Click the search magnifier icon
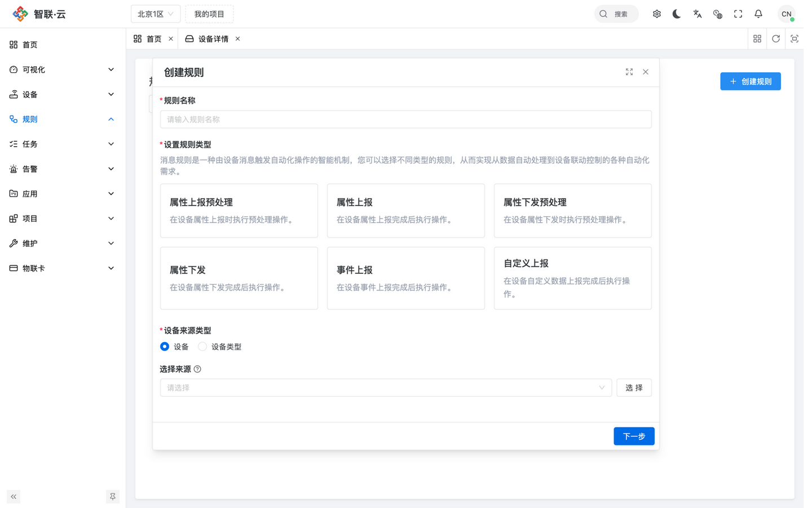 pyautogui.click(x=603, y=14)
